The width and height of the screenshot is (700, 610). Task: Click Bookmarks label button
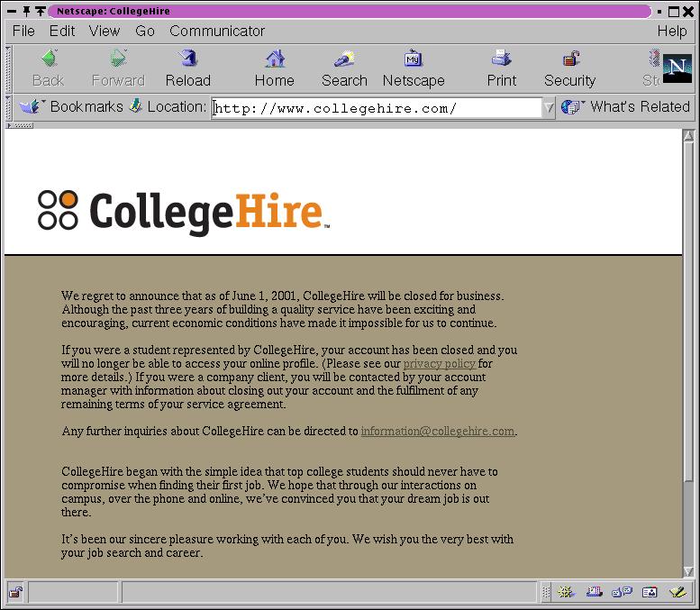[86, 106]
